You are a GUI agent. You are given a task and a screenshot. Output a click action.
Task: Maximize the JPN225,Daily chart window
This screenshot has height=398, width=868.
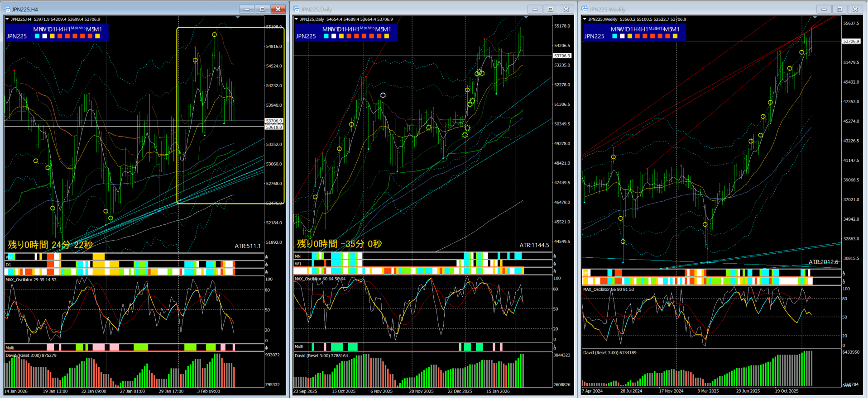(550, 9)
